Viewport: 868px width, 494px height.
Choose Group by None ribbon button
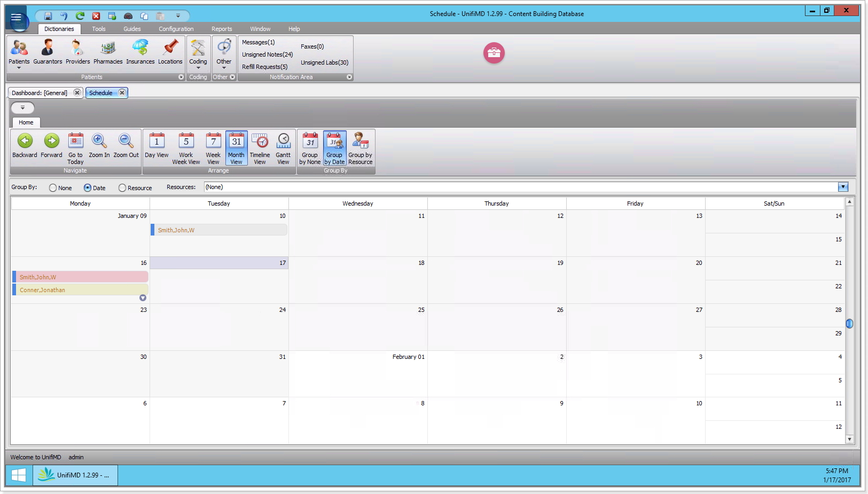tap(310, 148)
